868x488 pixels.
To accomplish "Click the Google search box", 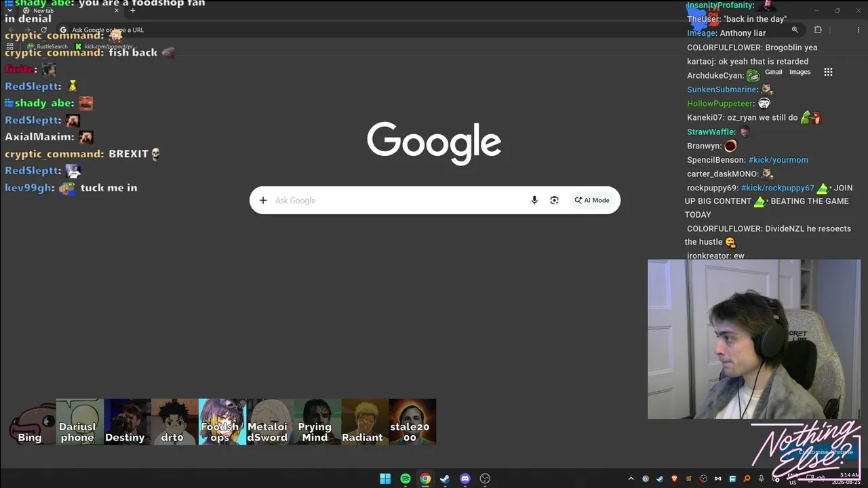I will (435, 200).
